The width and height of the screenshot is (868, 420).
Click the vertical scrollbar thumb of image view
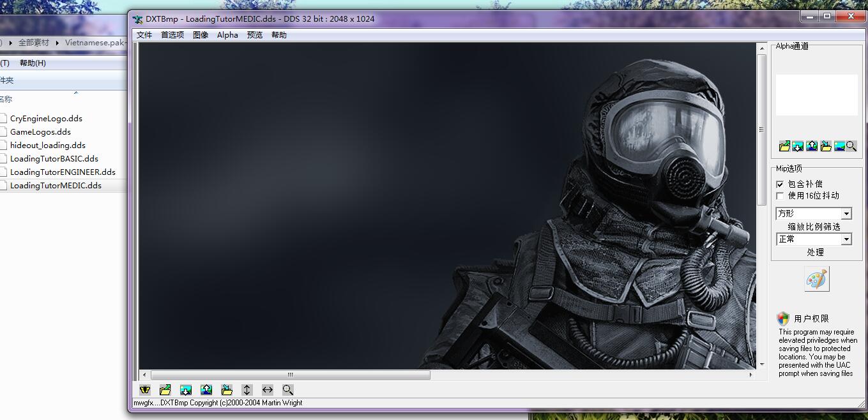point(761,130)
